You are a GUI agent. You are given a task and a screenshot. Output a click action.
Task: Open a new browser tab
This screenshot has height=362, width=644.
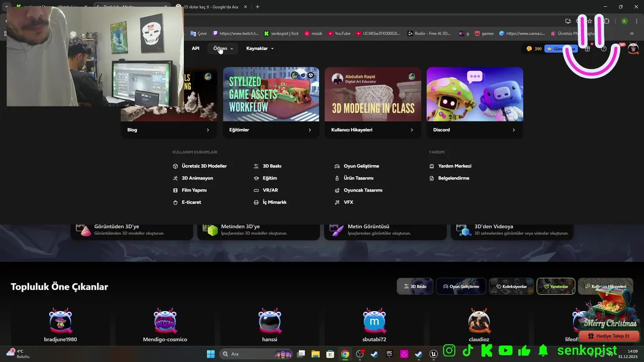[x=258, y=7]
